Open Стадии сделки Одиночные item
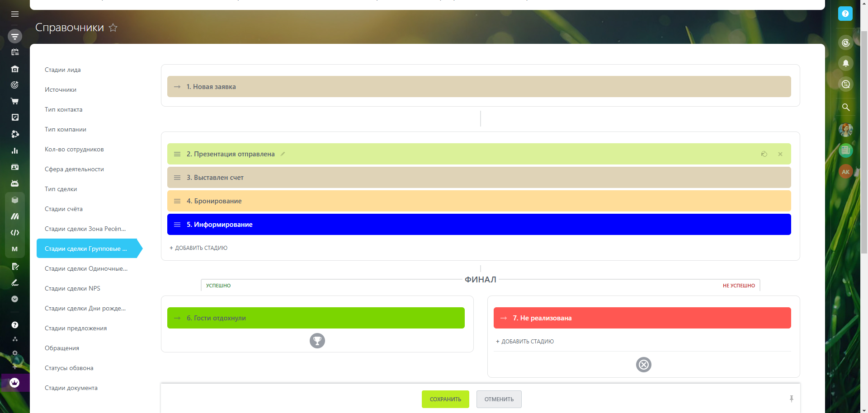 86,268
